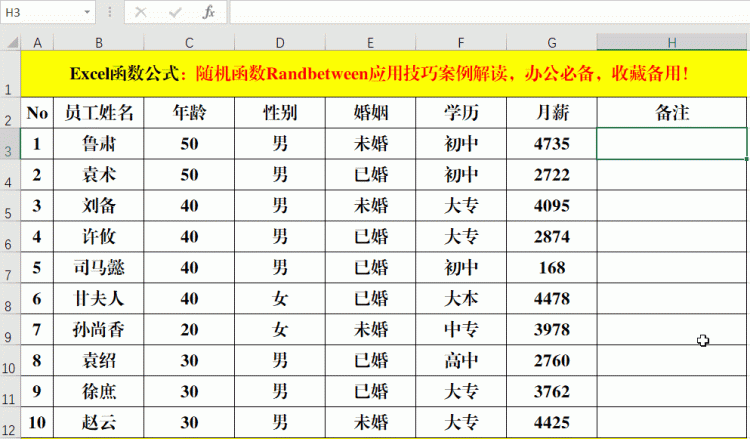
Task: Select column G header
Action: (x=551, y=43)
